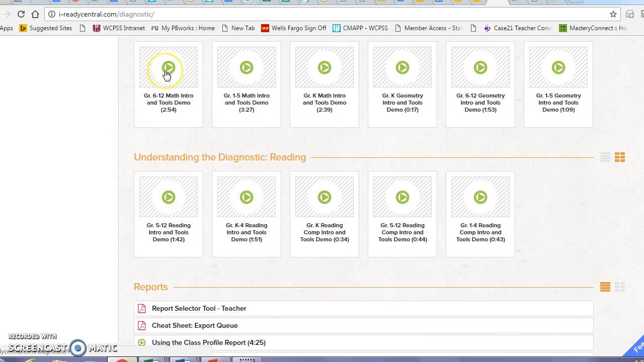Open the Case21 Teacher Console bookmark
This screenshot has width=644, height=362.
pos(518,28)
